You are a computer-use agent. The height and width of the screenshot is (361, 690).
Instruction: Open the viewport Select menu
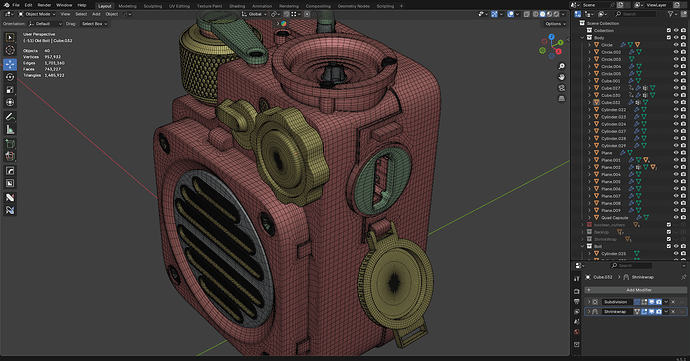click(81, 14)
